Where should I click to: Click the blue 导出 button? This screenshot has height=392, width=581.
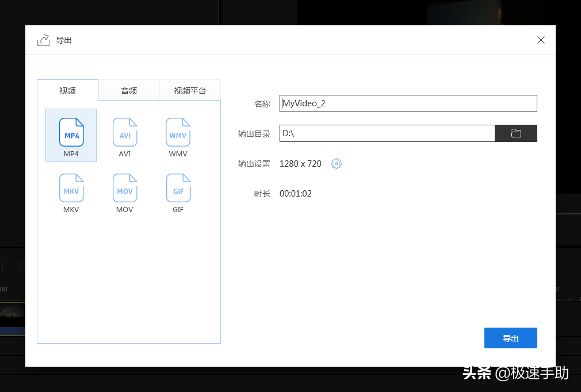(x=511, y=338)
